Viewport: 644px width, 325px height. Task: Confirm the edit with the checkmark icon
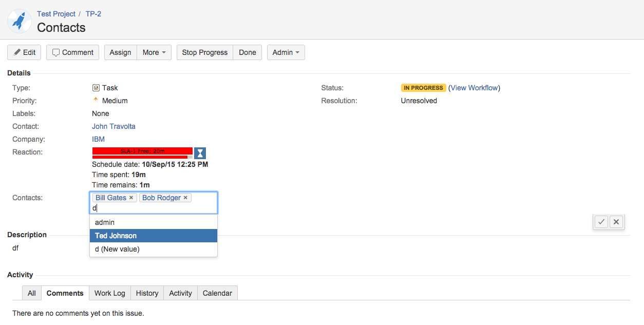click(x=601, y=222)
